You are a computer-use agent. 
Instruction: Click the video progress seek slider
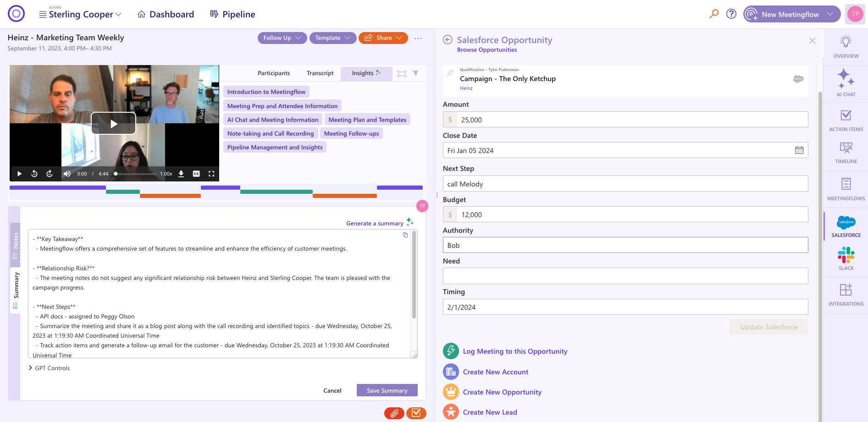coord(135,174)
